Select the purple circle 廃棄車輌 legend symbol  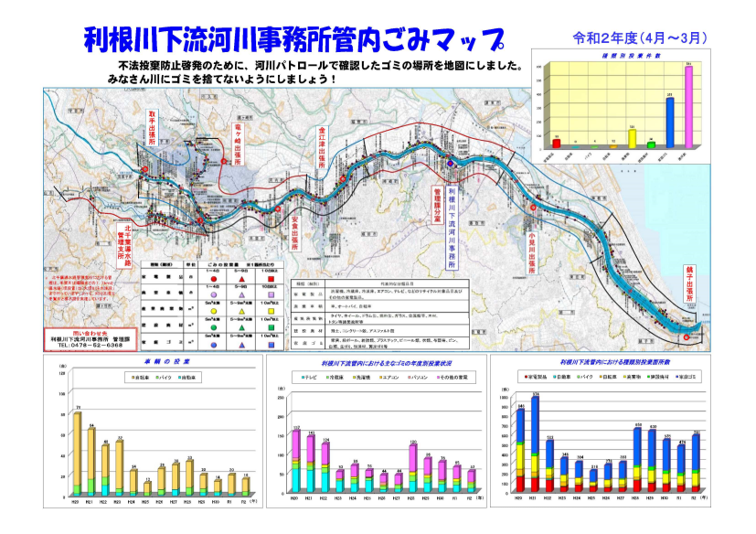[214, 294]
